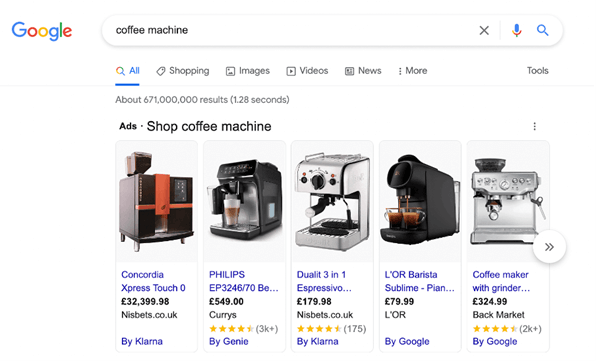
Task: Select the Coffee maker with grinder image
Action: coord(508,201)
